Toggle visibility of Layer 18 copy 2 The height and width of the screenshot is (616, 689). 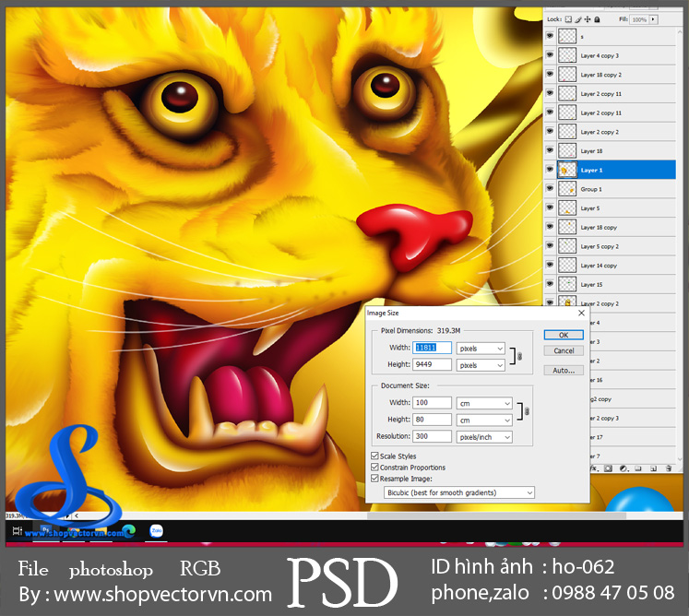(x=550, y=74)
